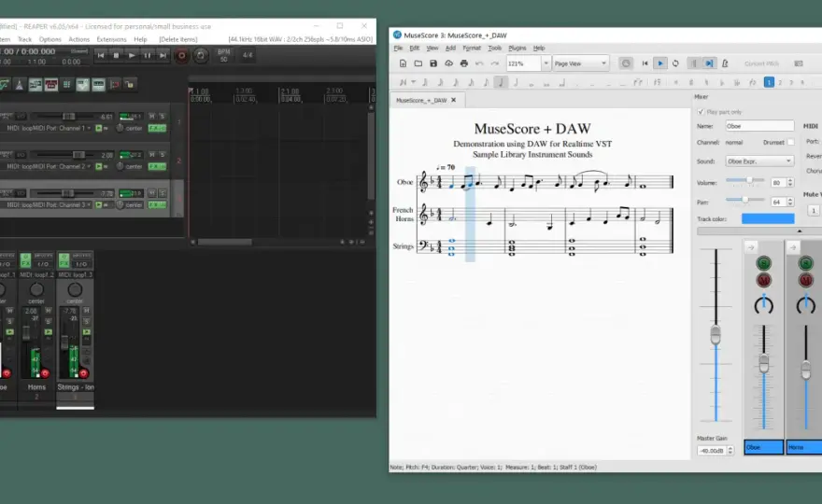
Task: Click MuseScore open file folder icon
Action: pyautogui.click(x=418, y=63)
